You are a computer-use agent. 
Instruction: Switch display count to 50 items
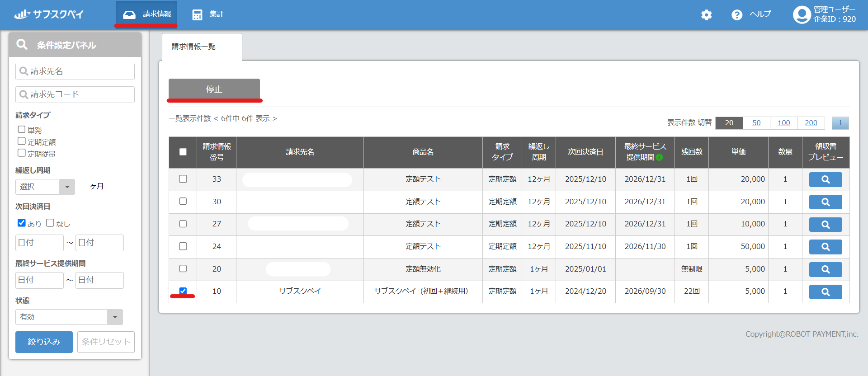[x=756, y=123]
